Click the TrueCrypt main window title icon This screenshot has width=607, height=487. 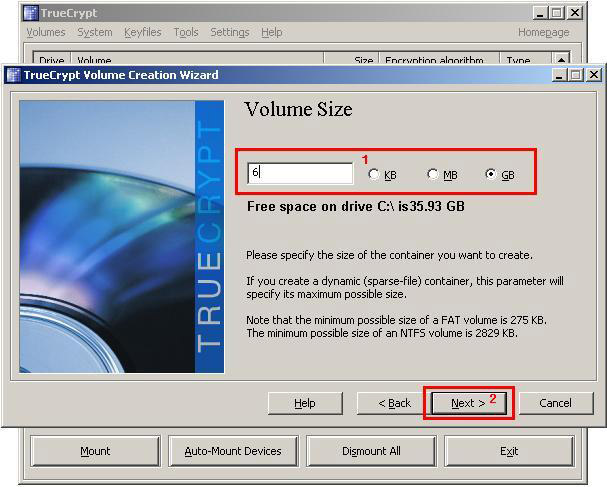click(x=30, y=13)
